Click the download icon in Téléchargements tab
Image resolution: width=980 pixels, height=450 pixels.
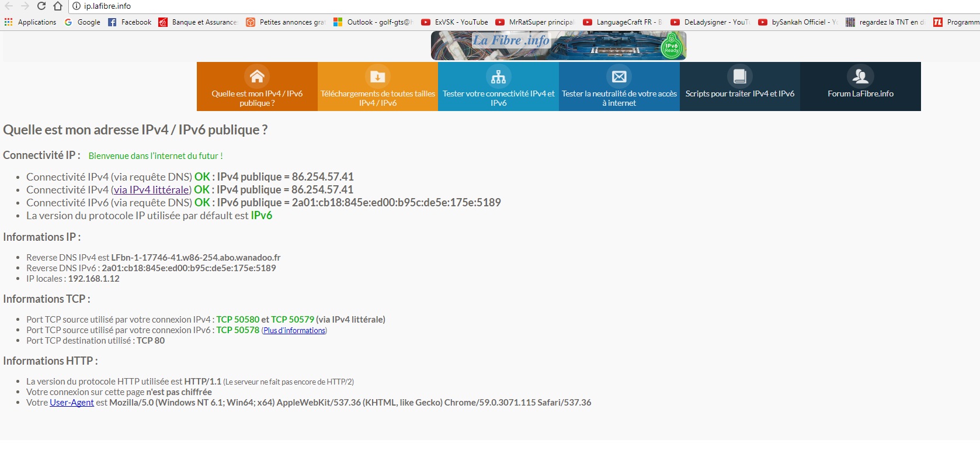pos(378,76)
